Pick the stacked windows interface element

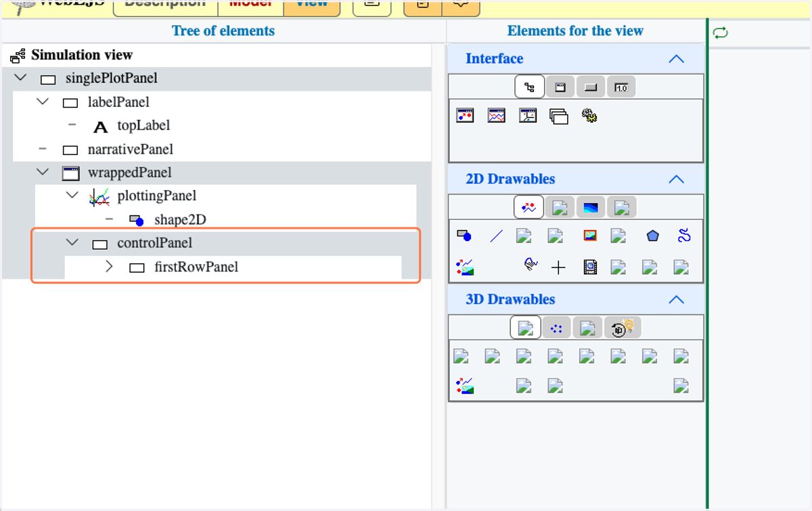tap(558, 116)
